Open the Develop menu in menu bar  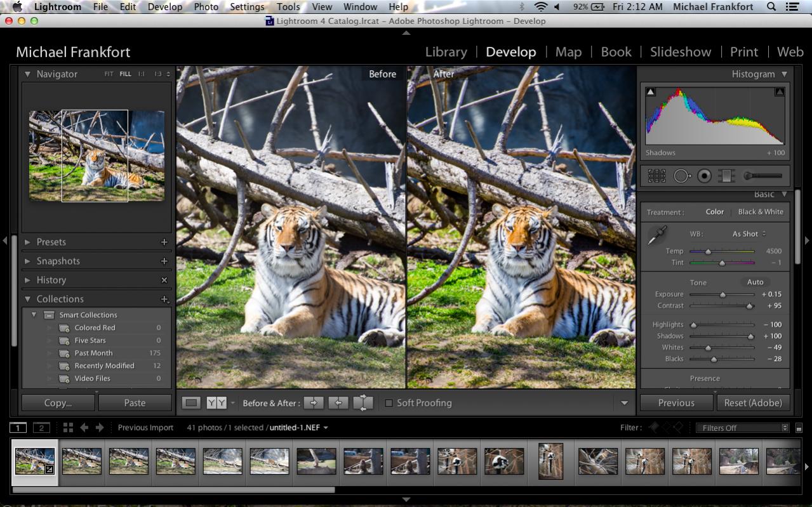pos(164,7)
